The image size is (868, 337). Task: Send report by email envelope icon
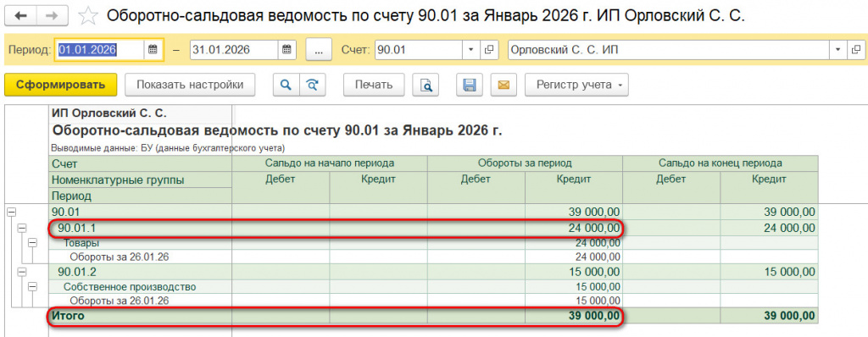[x=504, y=85]
